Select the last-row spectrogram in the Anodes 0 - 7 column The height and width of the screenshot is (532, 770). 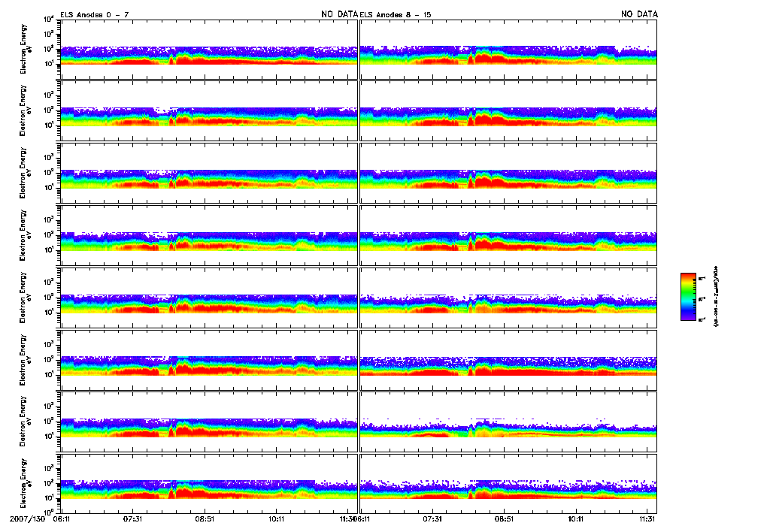[209, 484]
